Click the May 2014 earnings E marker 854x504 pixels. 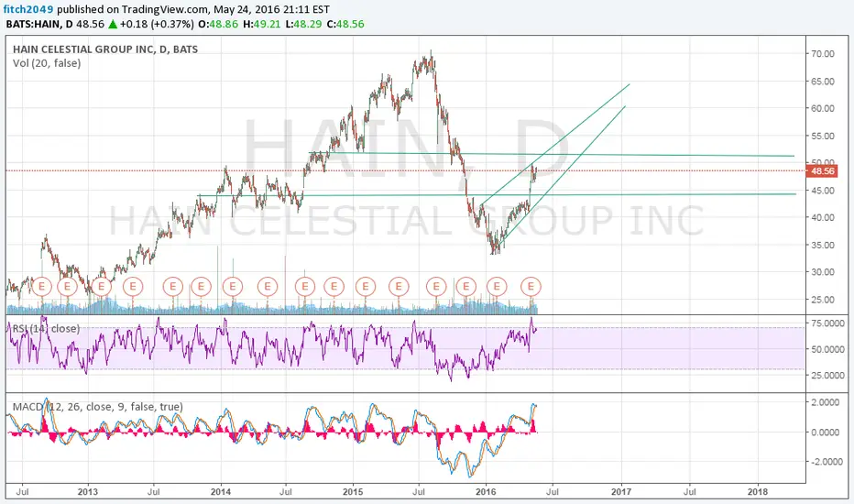click(268, 286)
